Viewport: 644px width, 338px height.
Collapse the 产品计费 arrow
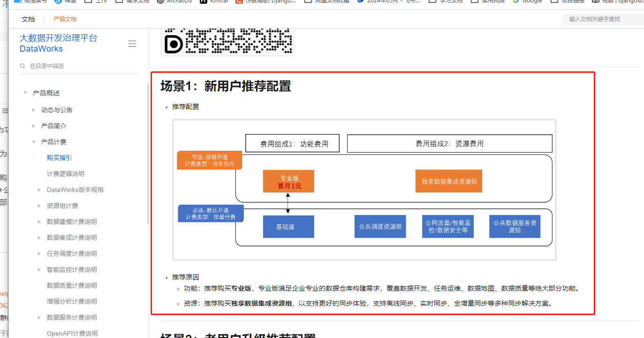coord(34,142)
